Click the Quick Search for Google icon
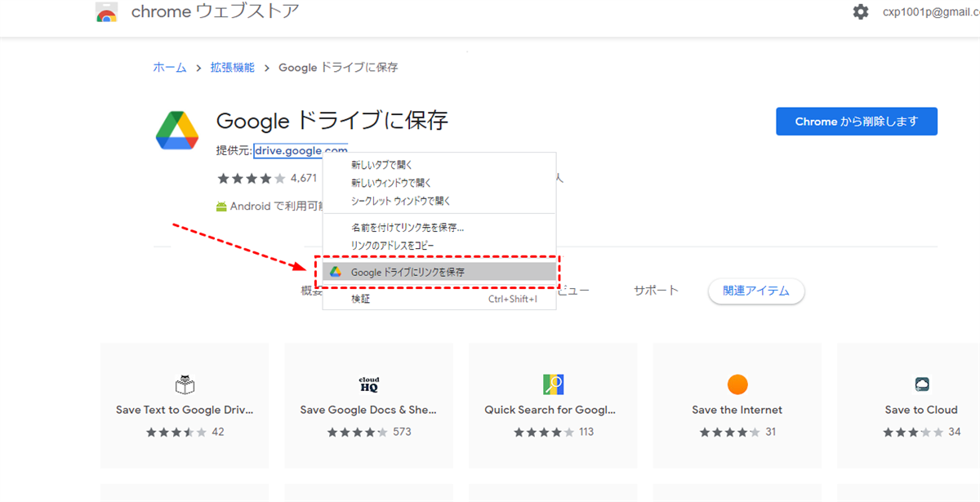The height and width of the screenshot is (502, 980). (554, 384)
